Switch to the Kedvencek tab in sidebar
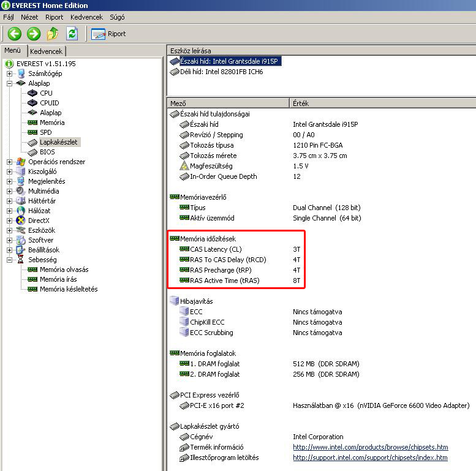 46,51
